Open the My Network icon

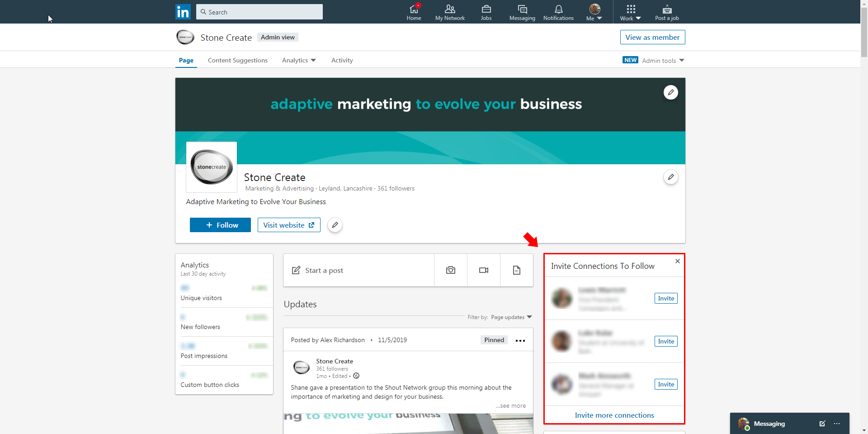coord(450,12)
